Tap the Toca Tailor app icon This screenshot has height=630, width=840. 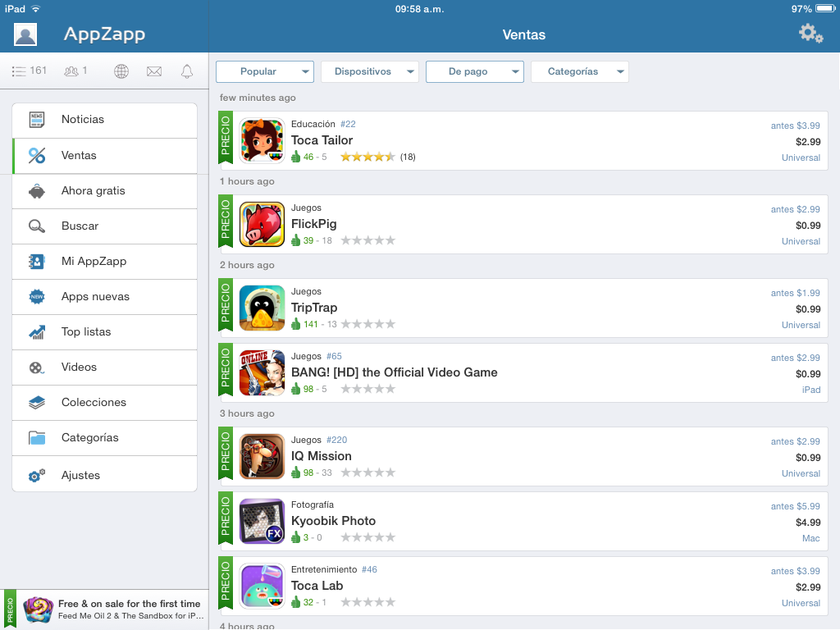point(262,141)
